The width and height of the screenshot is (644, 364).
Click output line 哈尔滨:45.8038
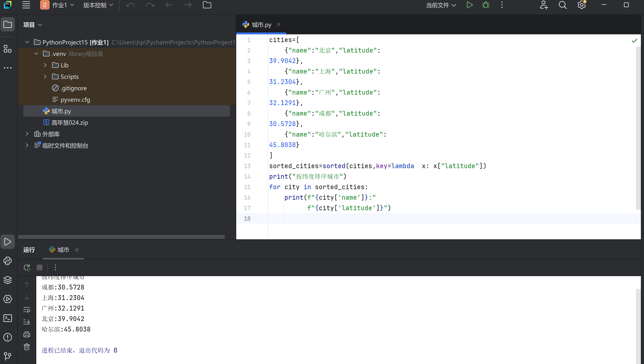tap(66, 329)
